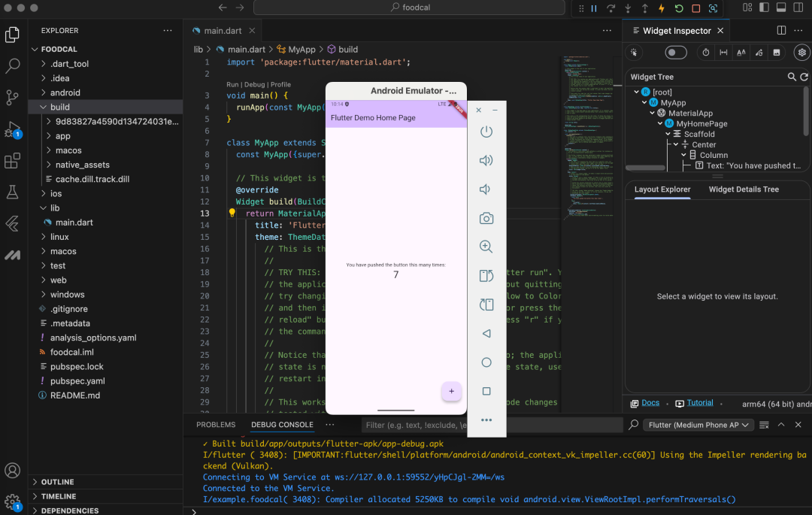
Task: Open the Run and Debug view
Action: click(13, 129)
